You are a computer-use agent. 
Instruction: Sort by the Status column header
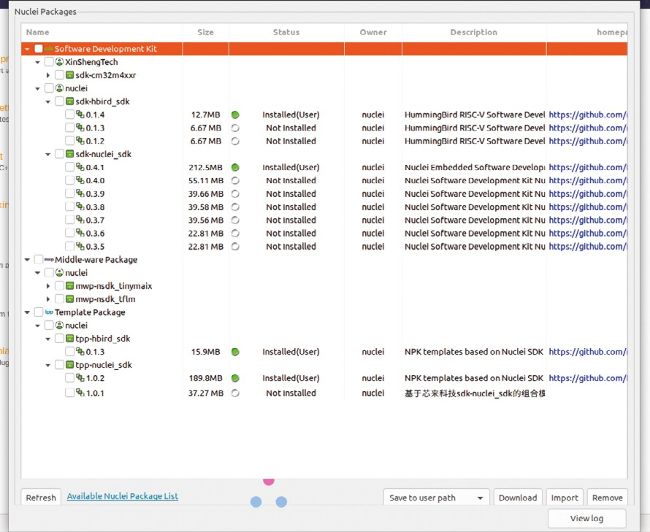point(285,32)
